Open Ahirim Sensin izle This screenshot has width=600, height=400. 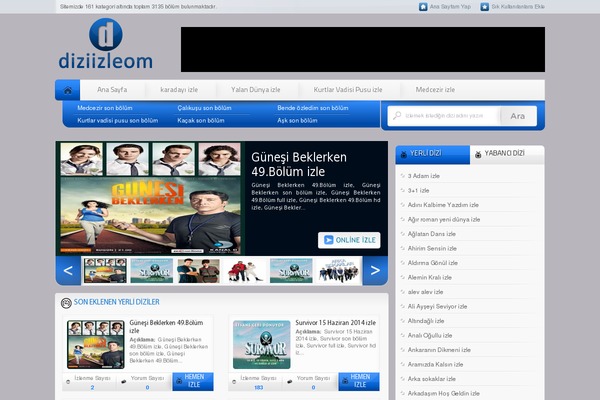click(432, 248)
